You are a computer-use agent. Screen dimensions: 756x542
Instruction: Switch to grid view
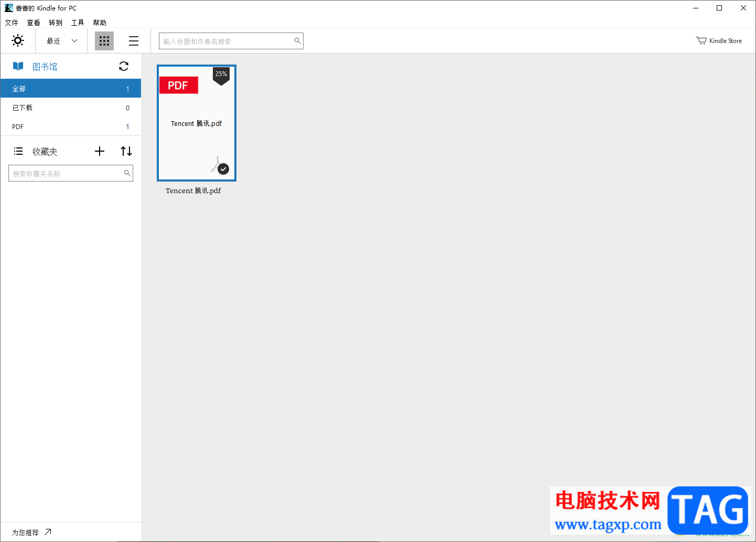(104, 41)
